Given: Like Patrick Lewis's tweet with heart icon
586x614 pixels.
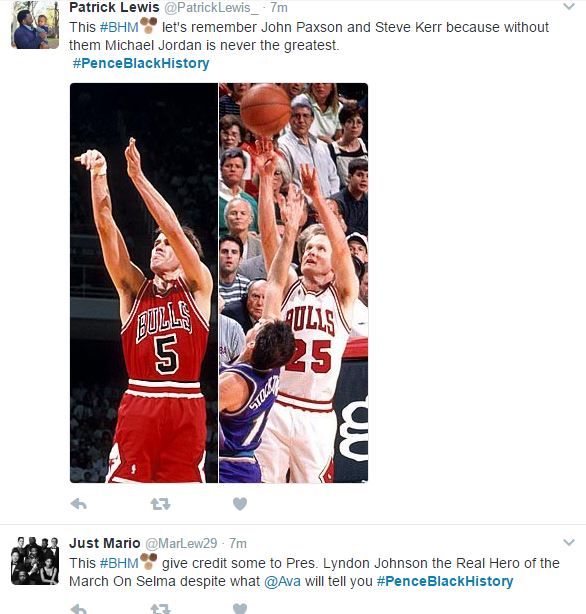Looking at the screenshot, I should tap(240, 504).
